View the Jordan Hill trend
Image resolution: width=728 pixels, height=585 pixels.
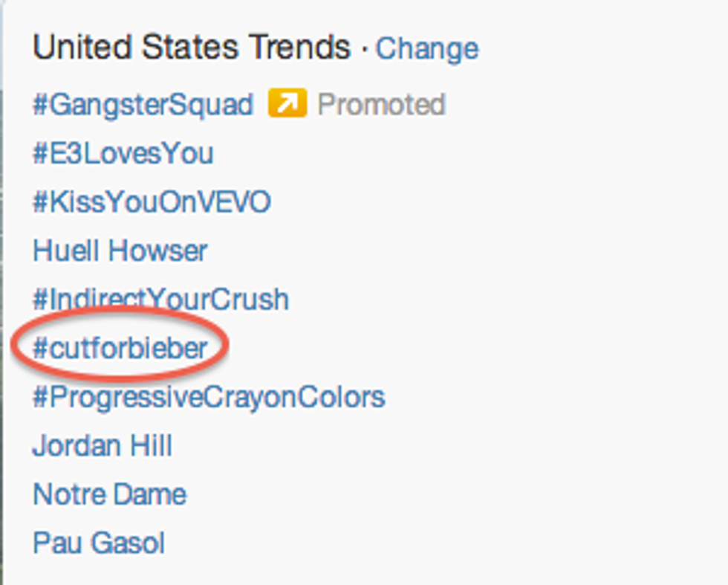coord(103,446)
